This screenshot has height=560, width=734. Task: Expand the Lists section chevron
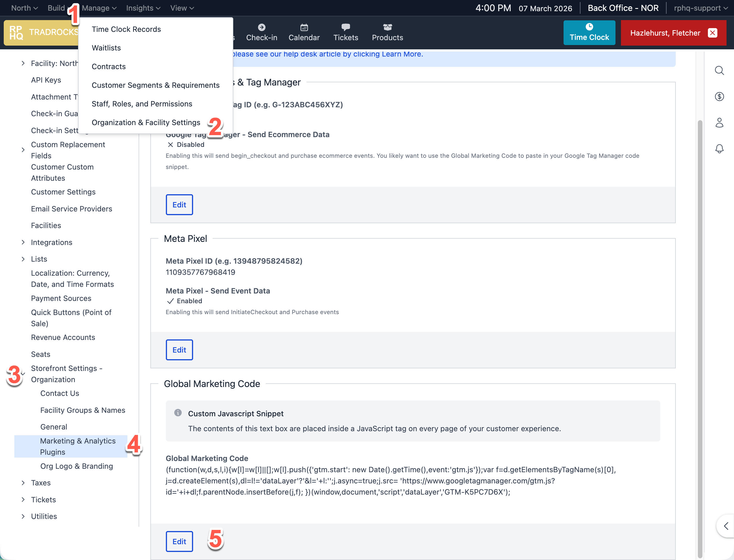tap(23, 259)
